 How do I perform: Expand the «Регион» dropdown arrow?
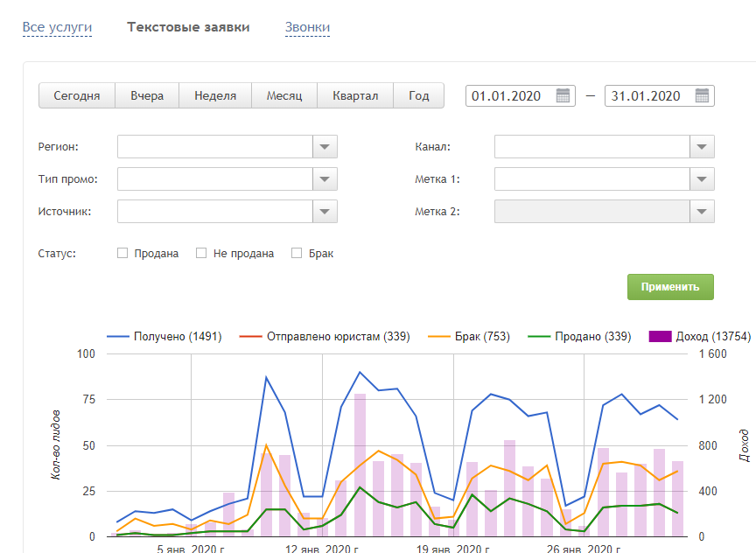tap(325, 148)
